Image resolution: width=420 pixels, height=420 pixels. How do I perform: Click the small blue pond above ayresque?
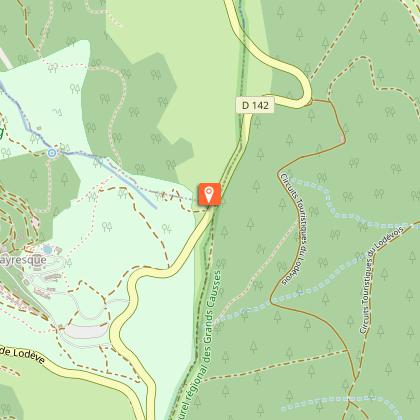pyautogui.click(x=48, y=249)
